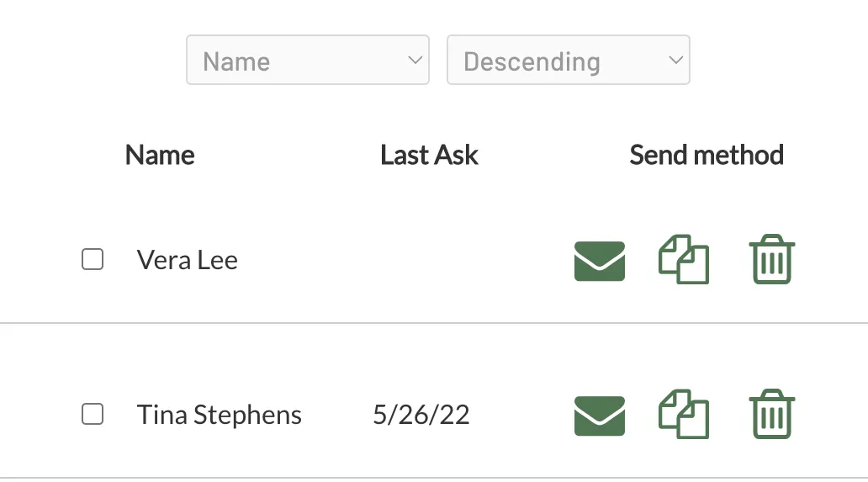868x482 pixels.
Task: Click the chevron arrow in Descending dropdown
Action: point(675,60)
